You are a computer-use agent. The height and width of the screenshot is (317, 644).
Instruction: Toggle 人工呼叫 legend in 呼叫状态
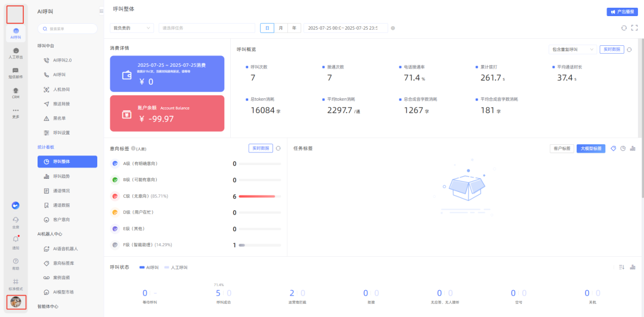pyautogui.click(x=176, y=268)
